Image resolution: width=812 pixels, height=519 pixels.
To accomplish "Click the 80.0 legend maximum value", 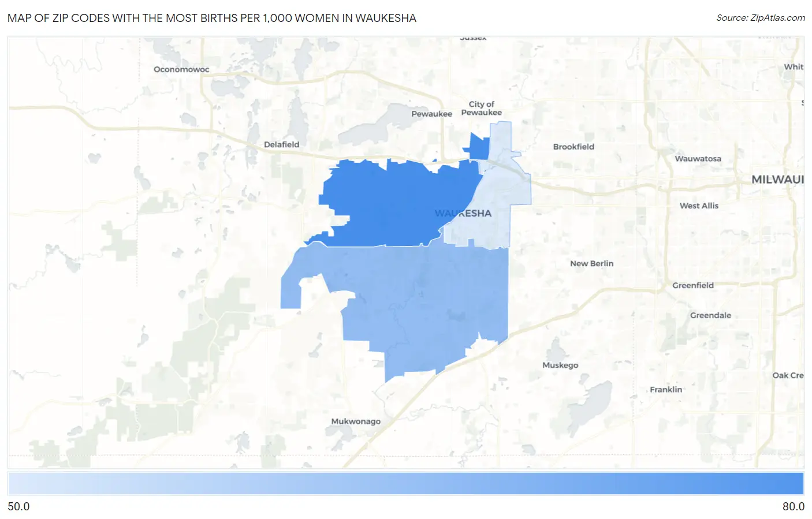I will [793, 506].
